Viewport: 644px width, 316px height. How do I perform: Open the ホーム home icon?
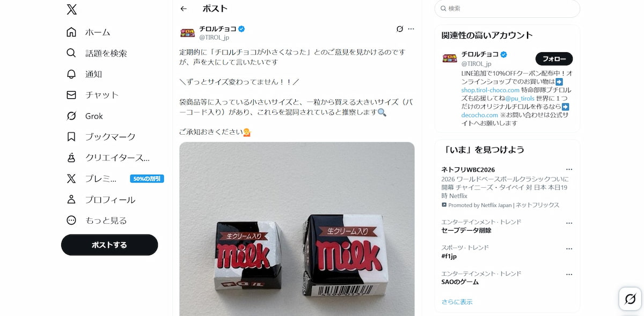(71, 32)
